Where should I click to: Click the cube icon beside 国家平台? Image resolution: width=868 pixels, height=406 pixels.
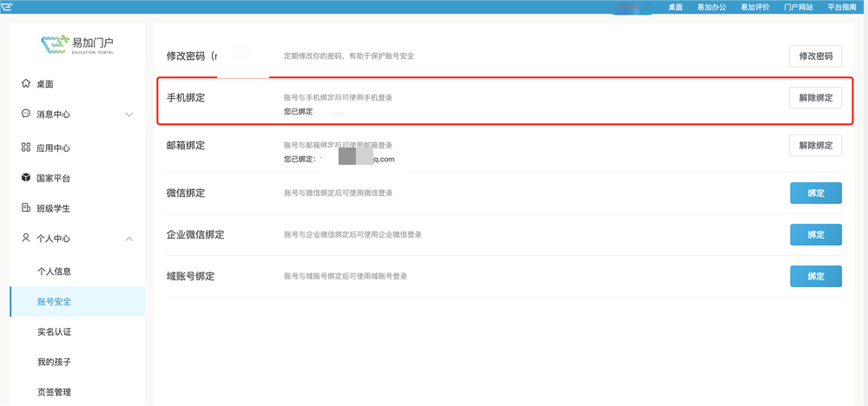tap(25, 178)
